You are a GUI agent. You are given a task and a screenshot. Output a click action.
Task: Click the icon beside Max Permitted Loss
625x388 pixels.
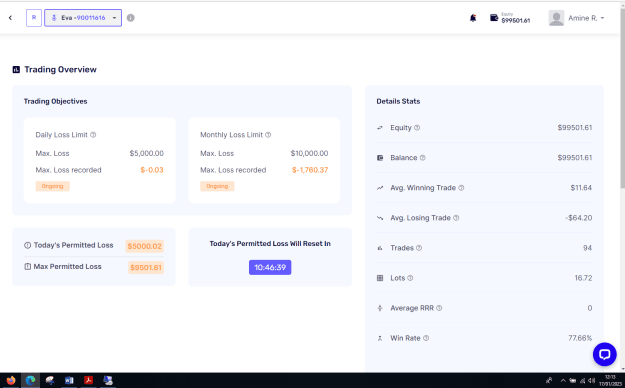click(x=28, y=266)
